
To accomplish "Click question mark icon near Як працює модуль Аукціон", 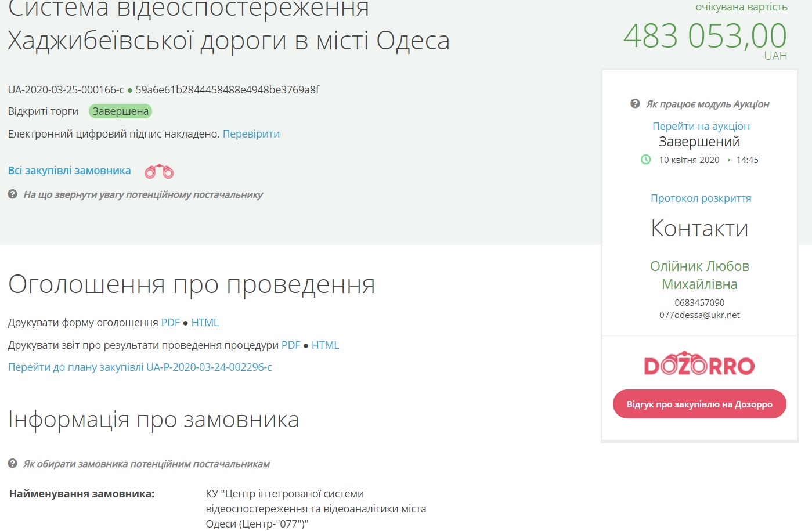I will (635, 104).
